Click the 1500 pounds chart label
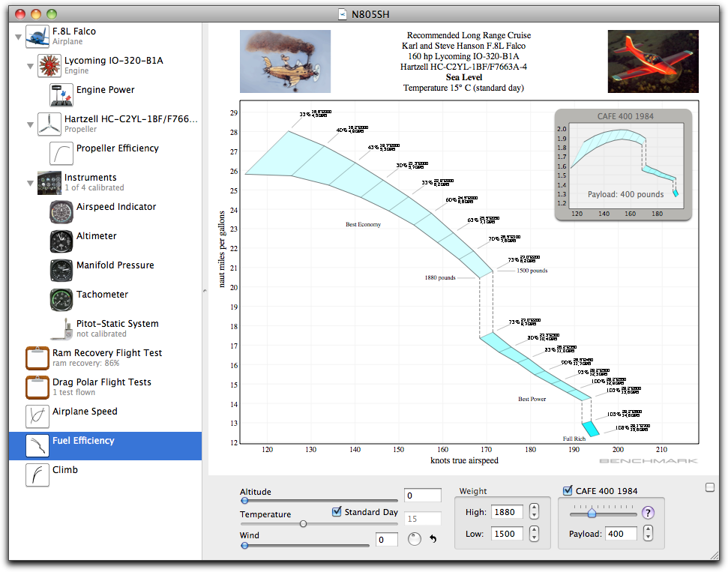The image size is (728, 572). (x=532, y=270)
